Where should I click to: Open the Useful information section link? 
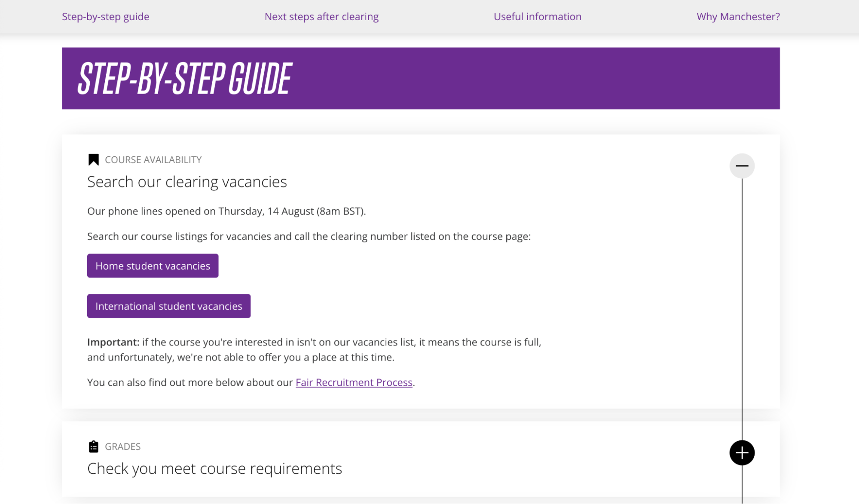click(537, 16)
